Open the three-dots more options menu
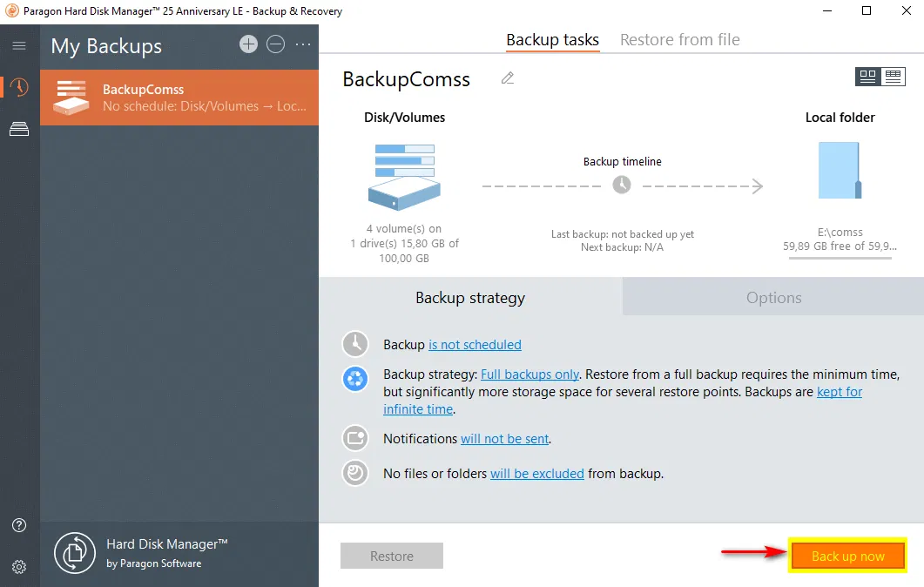 302,44
